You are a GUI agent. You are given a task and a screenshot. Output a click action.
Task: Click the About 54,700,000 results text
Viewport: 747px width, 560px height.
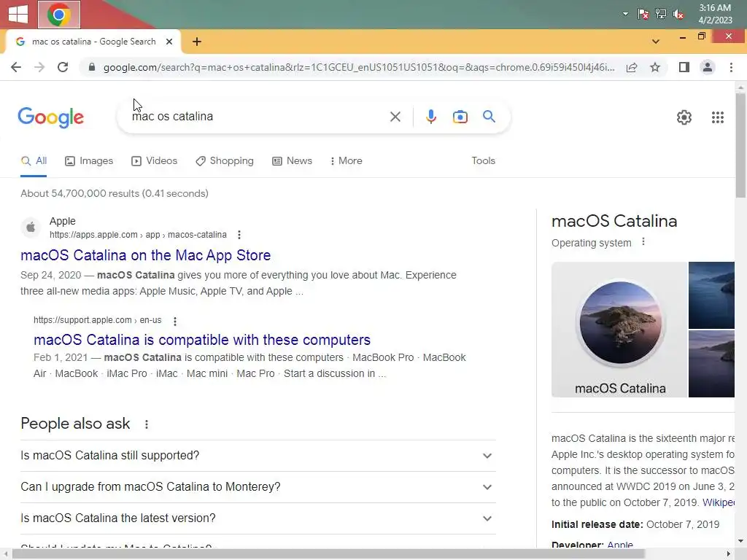pyautogui.click(x=115, y=193)
